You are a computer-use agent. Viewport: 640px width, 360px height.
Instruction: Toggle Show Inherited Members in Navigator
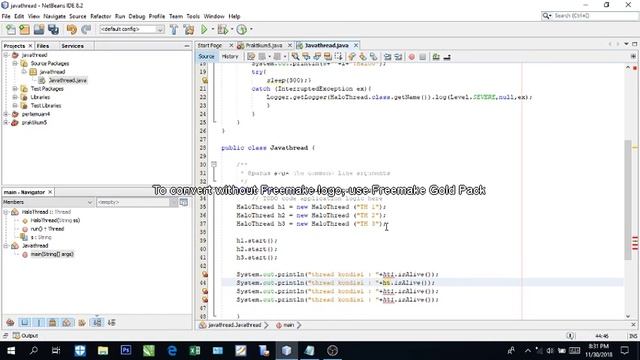click(11, 322)
